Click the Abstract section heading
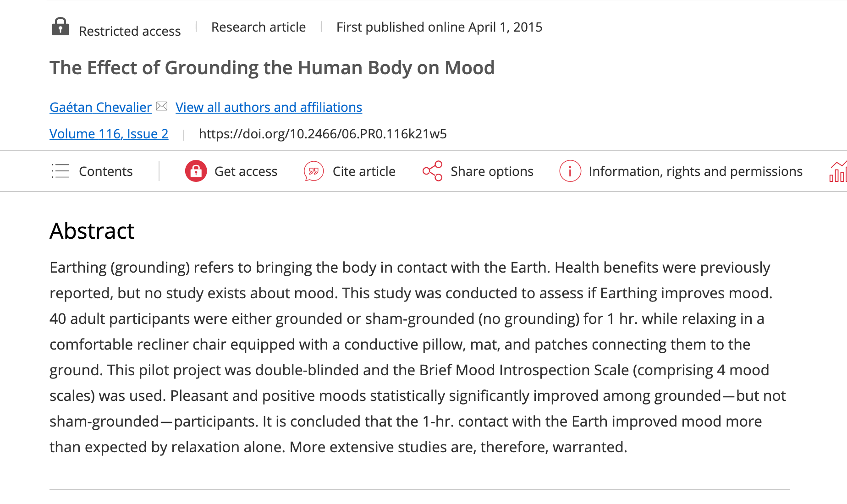The height and width of the screenshot is (504, 847). (x=92, y=230)
